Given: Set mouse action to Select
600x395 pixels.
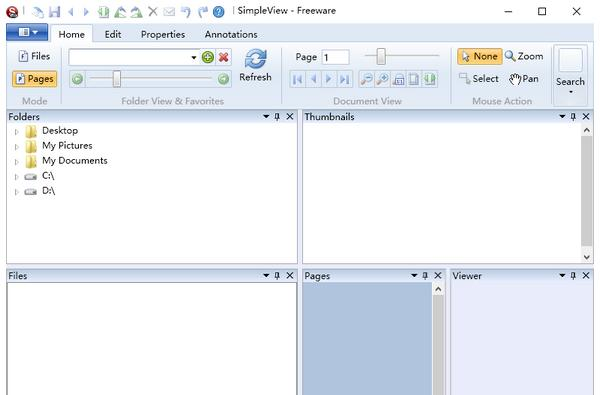Looking at the screenshot, I should (x=479, y=79).
